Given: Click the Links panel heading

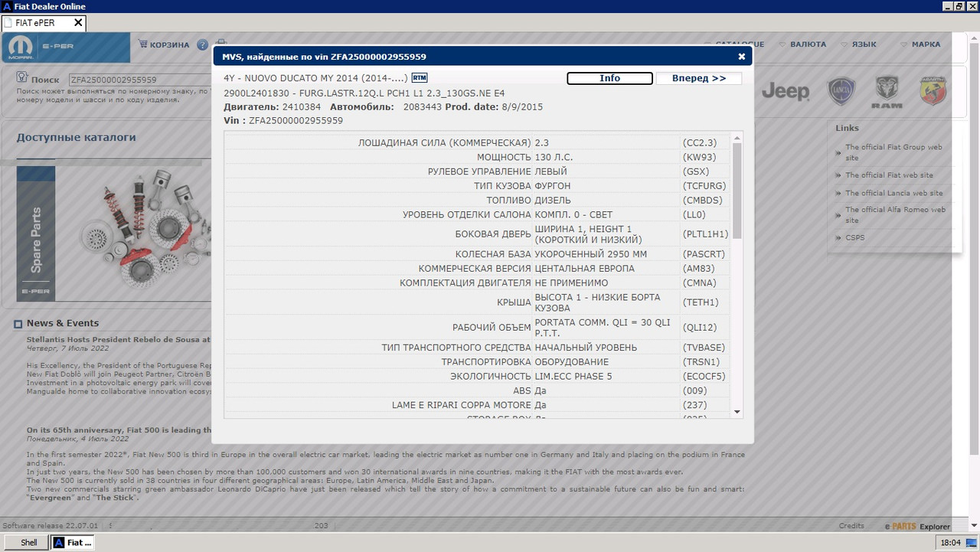Looking at the screenshot, I should (x=848, y=128).
